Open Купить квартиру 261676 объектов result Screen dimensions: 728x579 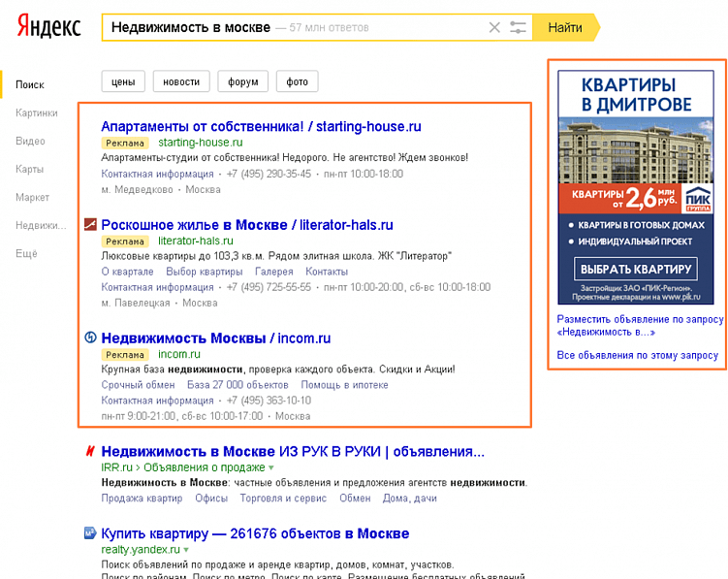point(255,533)
